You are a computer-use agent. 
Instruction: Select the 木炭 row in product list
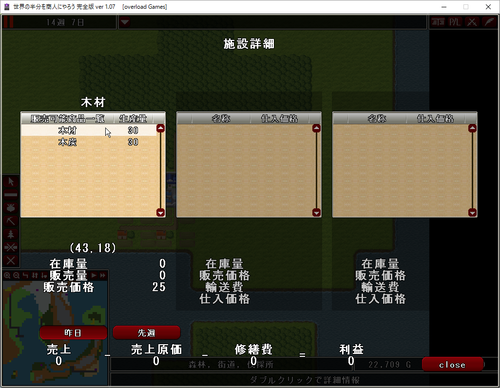[89, 142]
